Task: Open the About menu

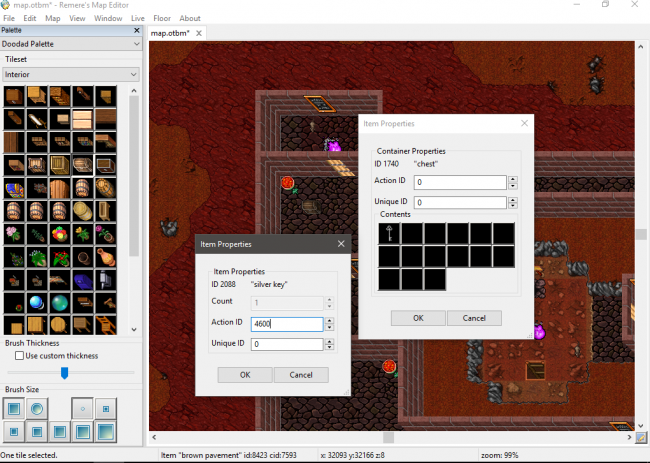Action: click(190, 18)
